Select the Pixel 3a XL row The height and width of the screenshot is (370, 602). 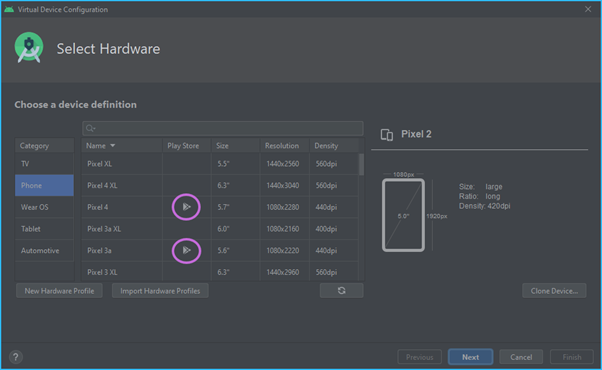pos(220,229)
